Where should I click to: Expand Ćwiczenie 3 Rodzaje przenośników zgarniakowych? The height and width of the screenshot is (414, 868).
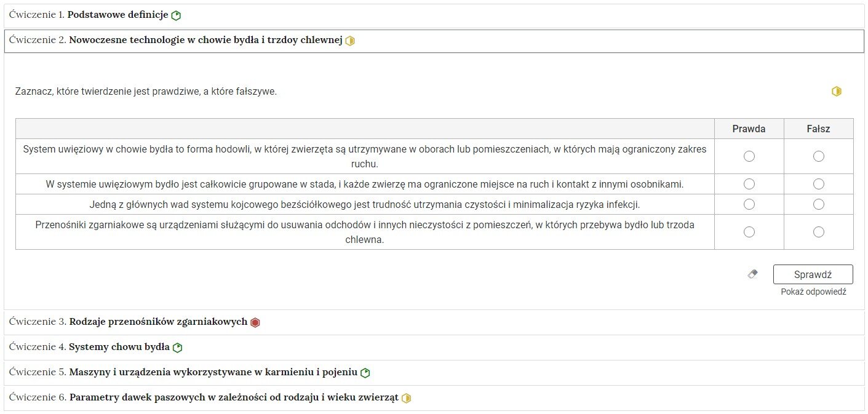pyautogui.click(x=434, y=322)
